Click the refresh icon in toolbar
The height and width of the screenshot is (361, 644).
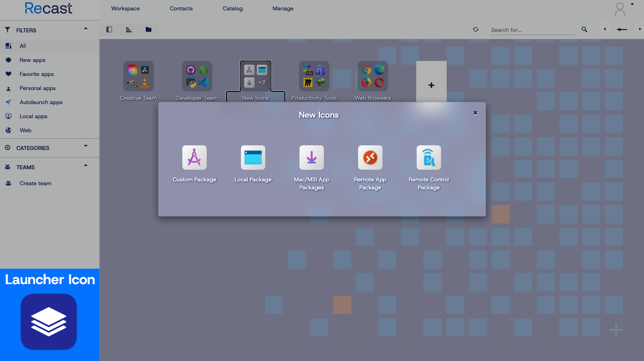(x=476, y=30)
